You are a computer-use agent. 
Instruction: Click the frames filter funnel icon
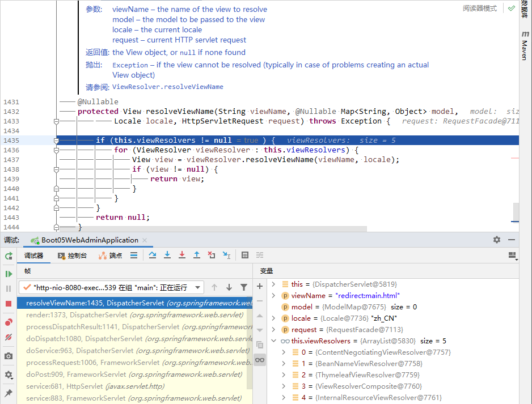click(244, 287)
